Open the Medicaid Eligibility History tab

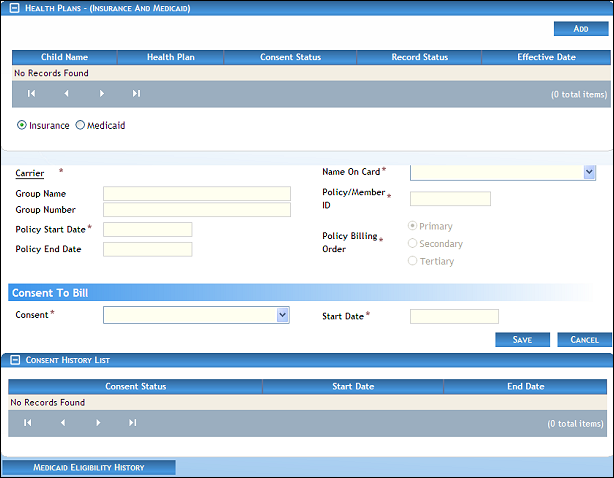89,467
